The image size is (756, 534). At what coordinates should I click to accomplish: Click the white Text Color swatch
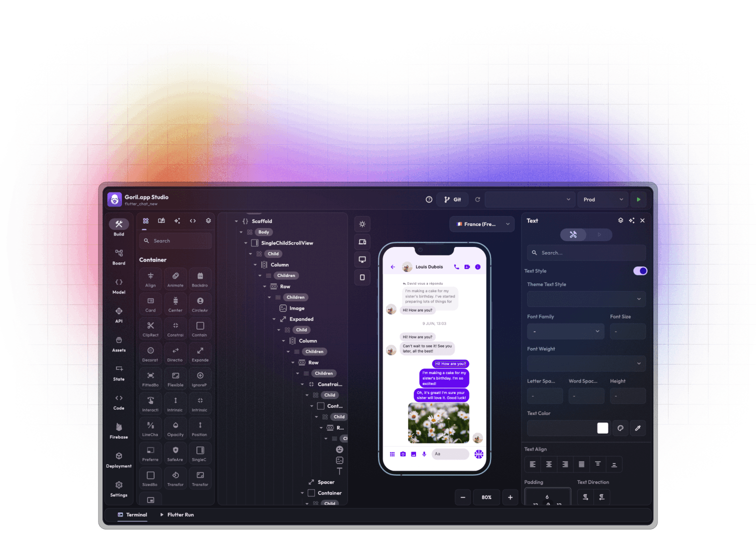pyautogui.click(x=603, y=428)
